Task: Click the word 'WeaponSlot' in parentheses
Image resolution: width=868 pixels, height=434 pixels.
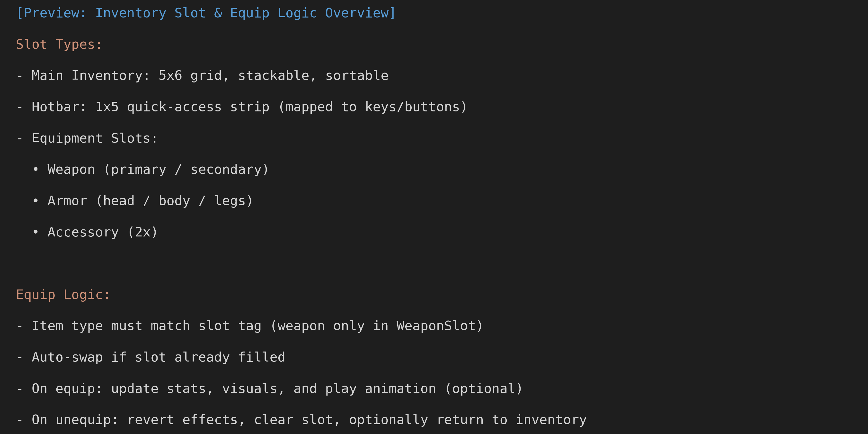Action: pyautogui.click(x=436, y=326)
